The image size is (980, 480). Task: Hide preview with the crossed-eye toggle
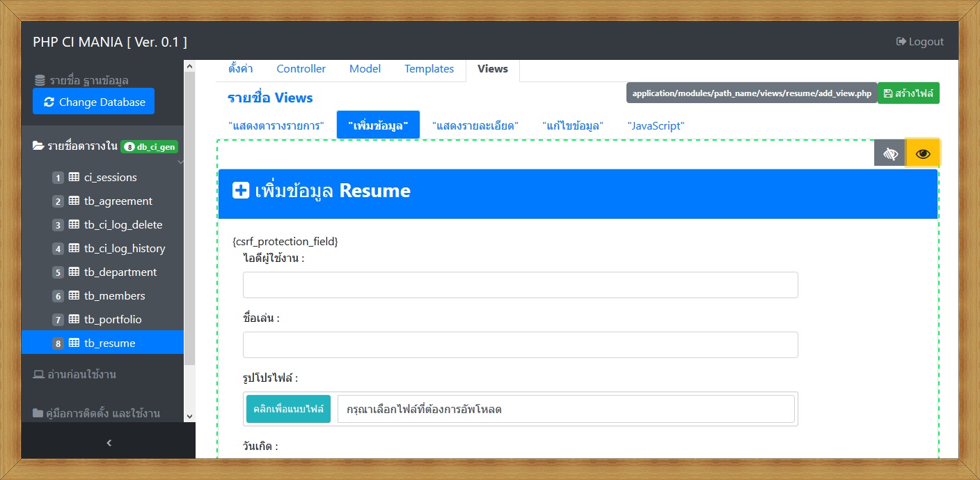(890, 153)
